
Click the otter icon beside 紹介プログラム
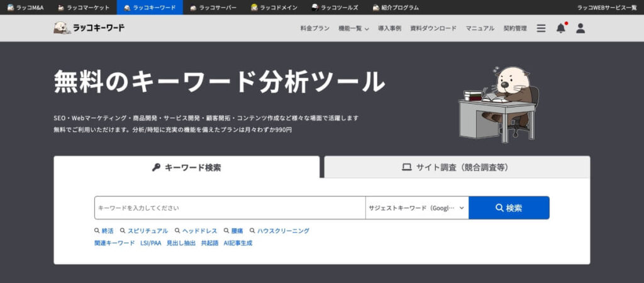pyautogui.click(x=376, y=8)
